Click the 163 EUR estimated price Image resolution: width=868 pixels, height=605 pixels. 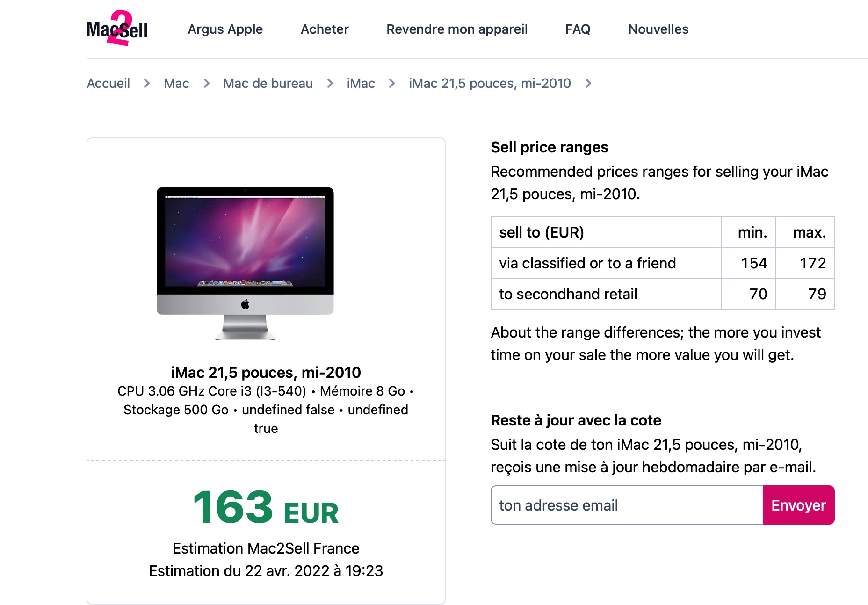(266, 508)
